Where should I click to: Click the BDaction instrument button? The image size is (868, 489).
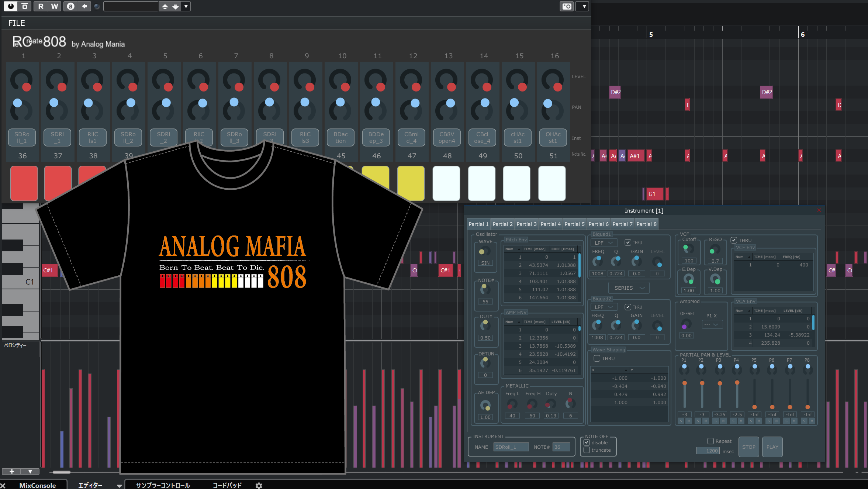(340, 137)
